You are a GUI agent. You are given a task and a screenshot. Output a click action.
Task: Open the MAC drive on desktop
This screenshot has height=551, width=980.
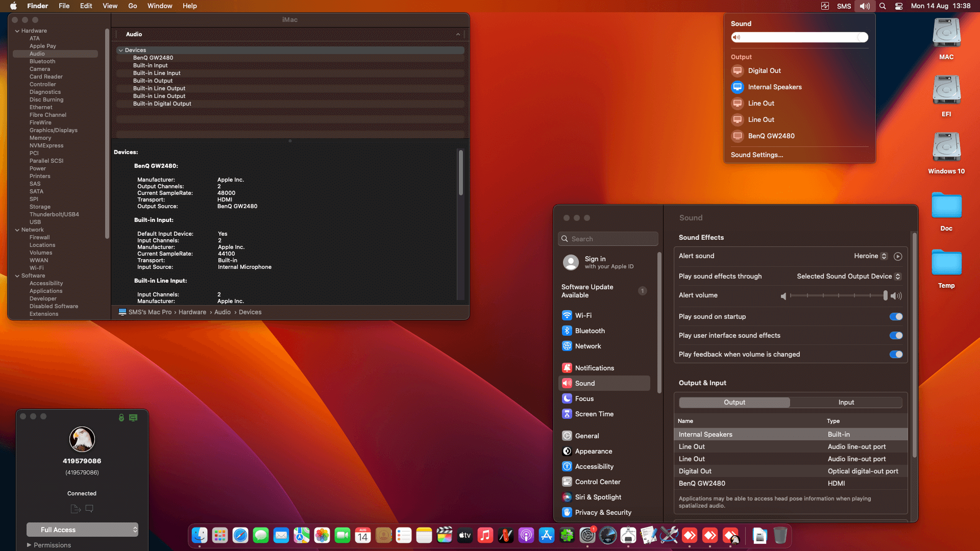tap(946, 39)
